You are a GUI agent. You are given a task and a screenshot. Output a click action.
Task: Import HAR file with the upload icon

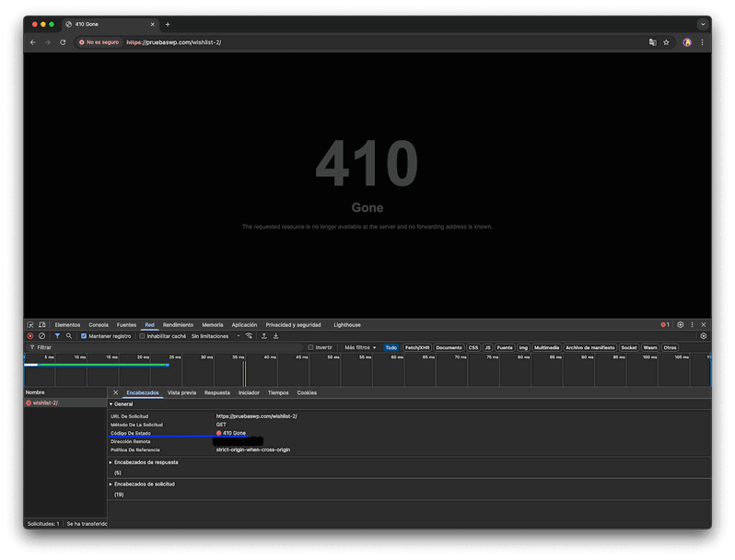tap(264, 336)
